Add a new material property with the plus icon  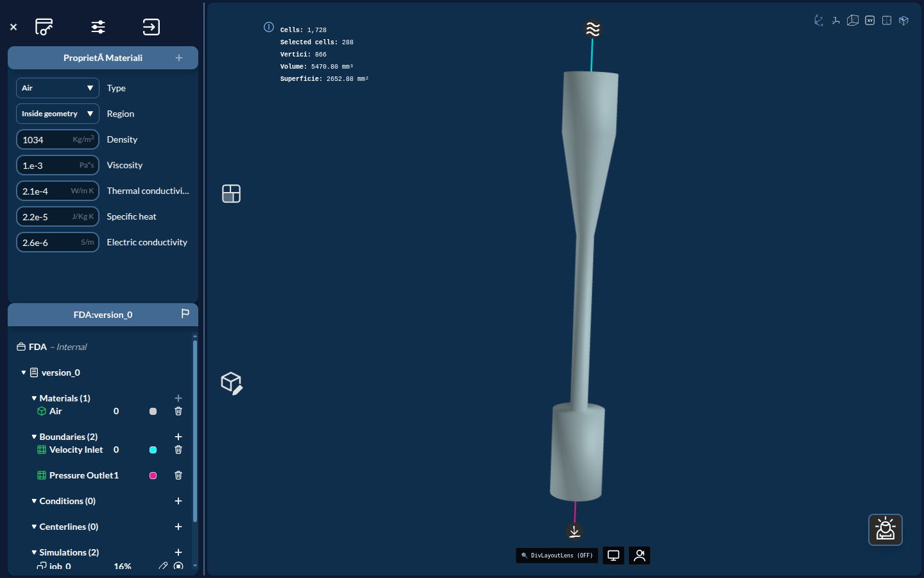pos(179,58)
